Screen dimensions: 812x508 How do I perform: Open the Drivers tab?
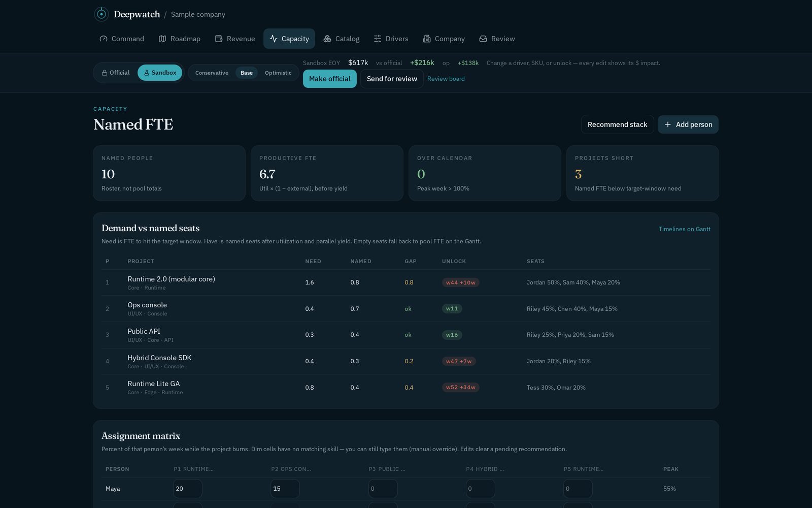pyautogui.click(x=391, y=39)
